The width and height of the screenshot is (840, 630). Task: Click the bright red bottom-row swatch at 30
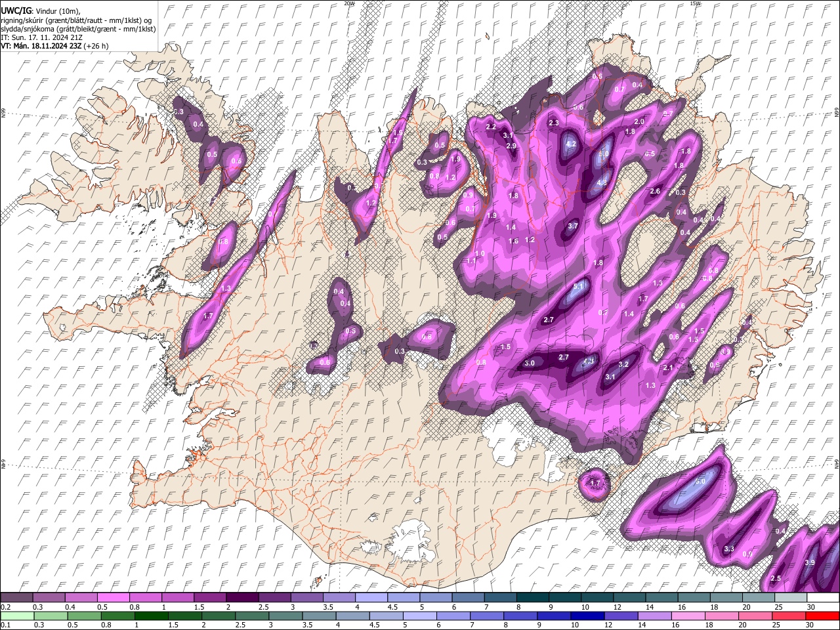[822, 616]
